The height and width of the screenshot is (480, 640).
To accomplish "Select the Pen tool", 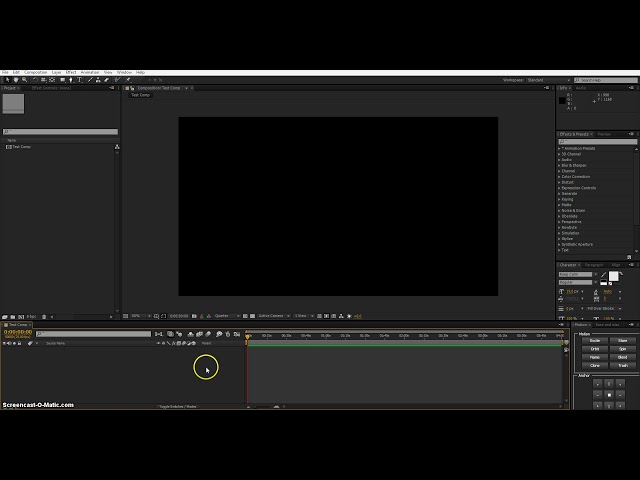I will (71, 80).
